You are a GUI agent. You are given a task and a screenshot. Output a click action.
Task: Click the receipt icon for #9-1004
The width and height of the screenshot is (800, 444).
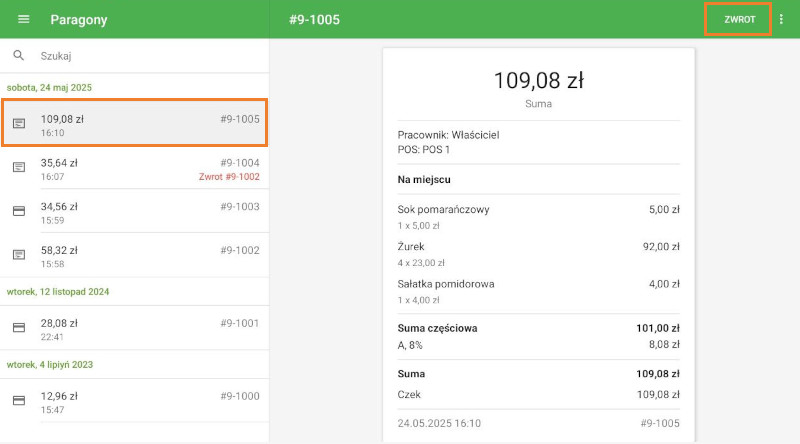19,168
